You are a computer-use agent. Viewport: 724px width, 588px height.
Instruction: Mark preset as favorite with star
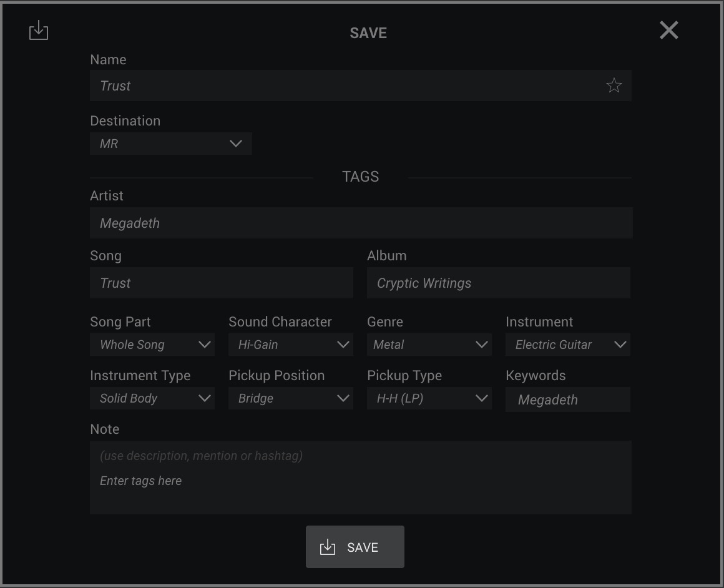coord(614,86)
